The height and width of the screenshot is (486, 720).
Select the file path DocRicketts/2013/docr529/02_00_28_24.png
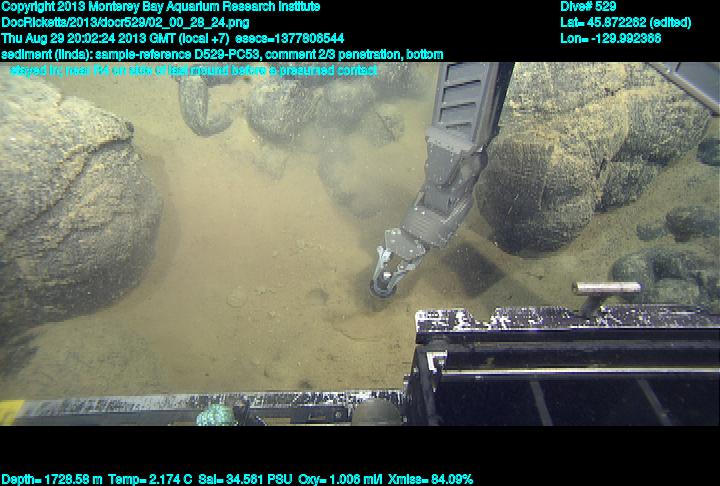[x=125, y=23]
